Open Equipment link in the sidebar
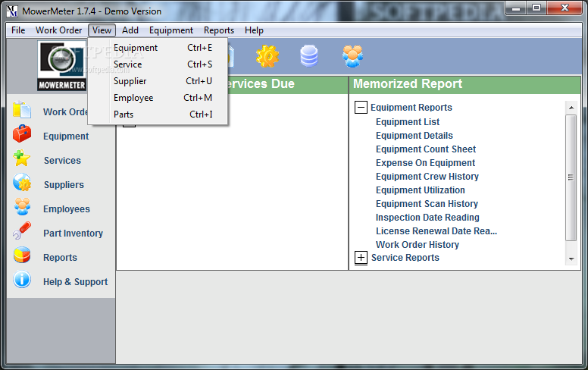Viewport: 588px width, 370px height. [x=66, y=136]
